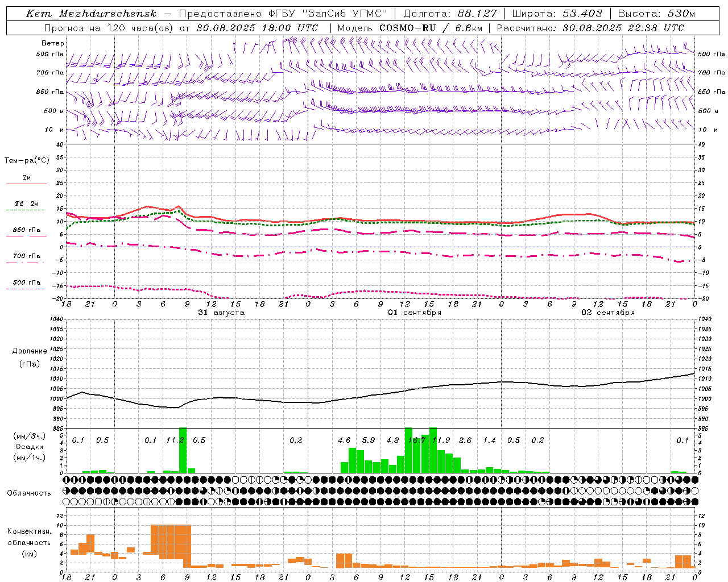Select the elevation text "Высота: 530м"
Image resolution: width=728 pixels, height=582 pixels.
(x=656, y=14)
